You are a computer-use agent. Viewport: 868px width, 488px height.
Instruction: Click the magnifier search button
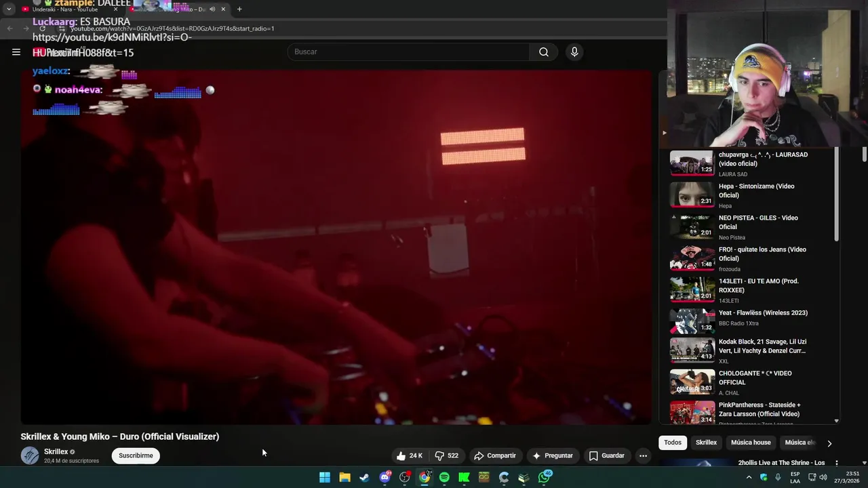[x=543, y=52]
